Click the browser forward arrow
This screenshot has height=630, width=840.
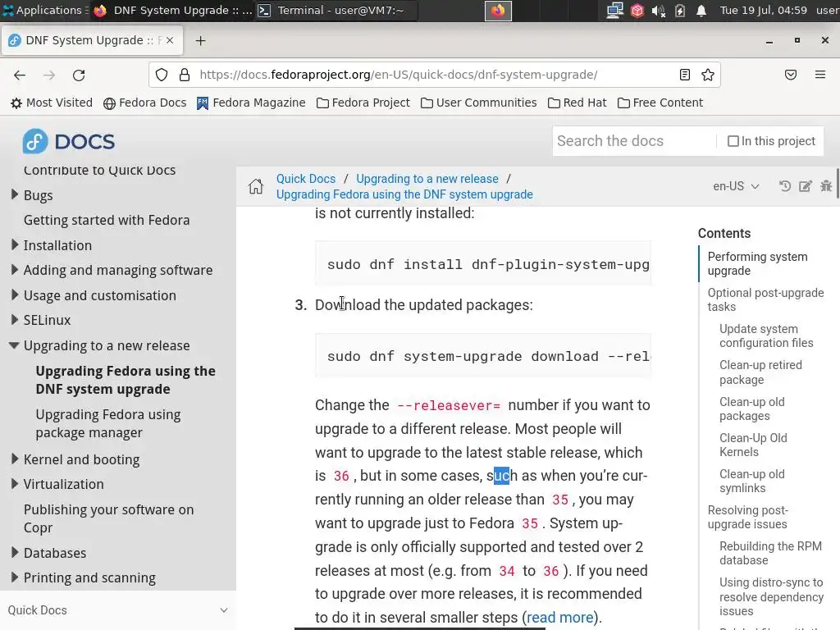[49, 75]
